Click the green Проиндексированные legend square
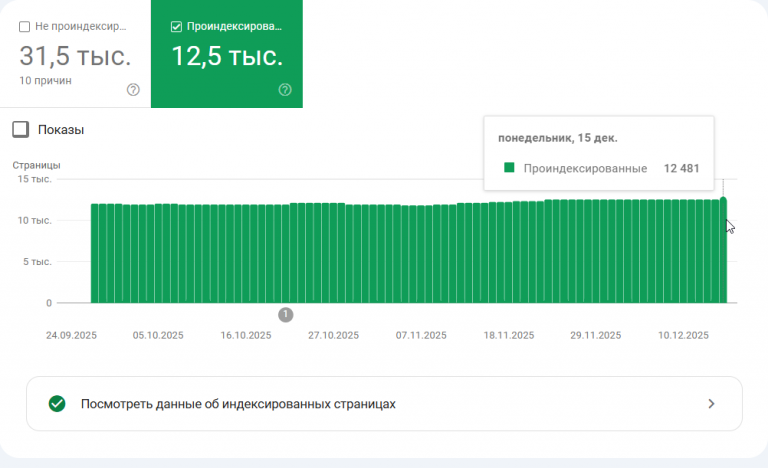This screenshot has height=468, width=768. coord(509,168)
